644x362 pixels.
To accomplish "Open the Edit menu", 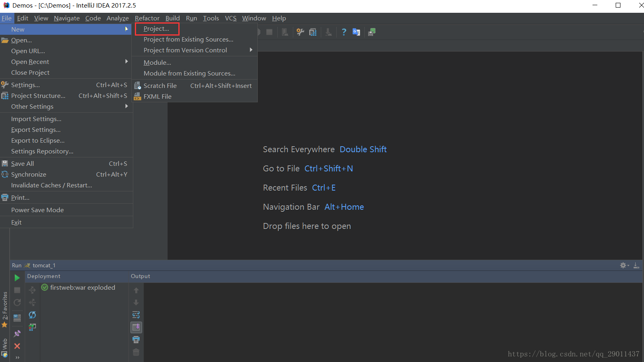I will point(23,18).
